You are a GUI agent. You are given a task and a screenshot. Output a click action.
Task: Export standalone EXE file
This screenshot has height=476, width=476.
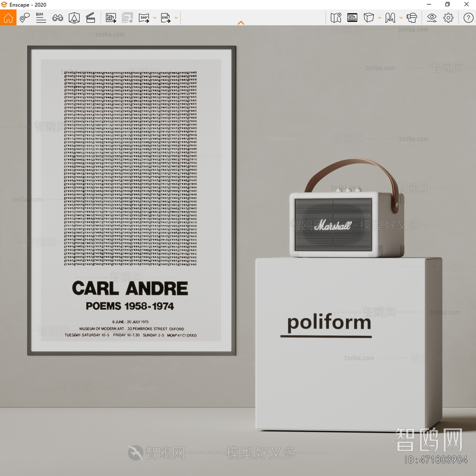click(166, 18)
